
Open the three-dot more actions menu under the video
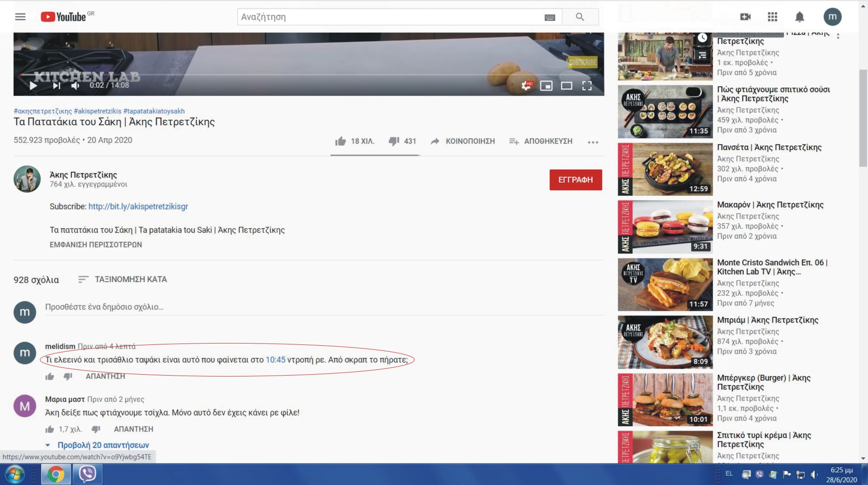point(593,142)
